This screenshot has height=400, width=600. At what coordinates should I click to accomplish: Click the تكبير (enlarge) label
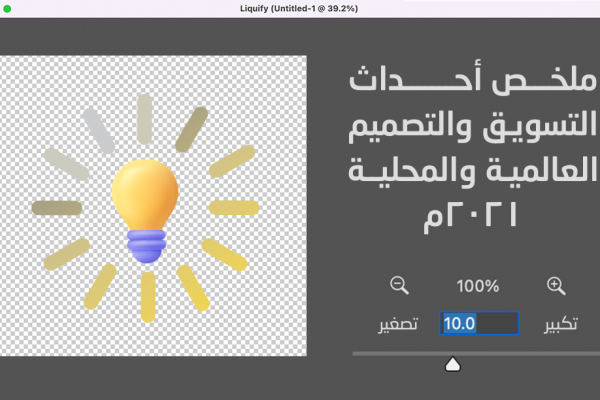tap(560, 325)
